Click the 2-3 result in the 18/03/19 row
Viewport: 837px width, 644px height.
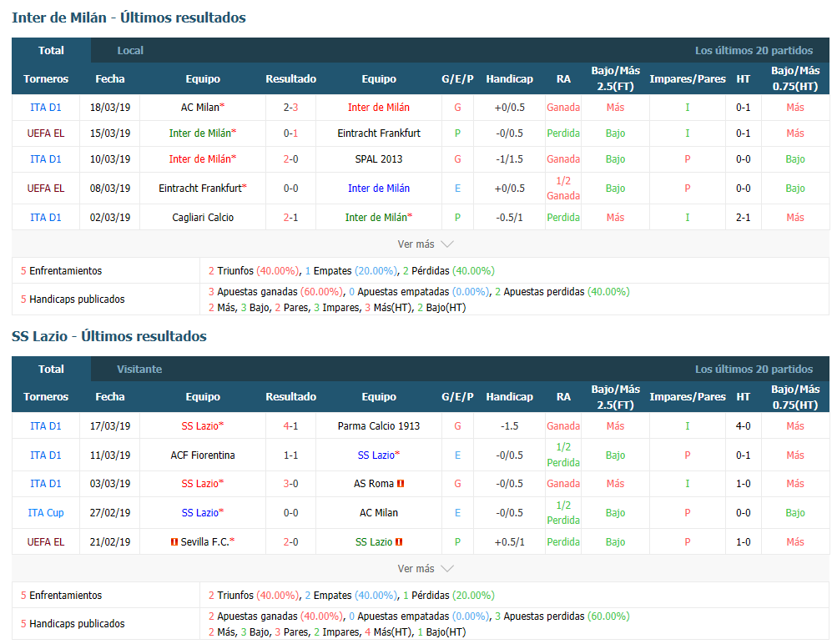pos(291,108)
